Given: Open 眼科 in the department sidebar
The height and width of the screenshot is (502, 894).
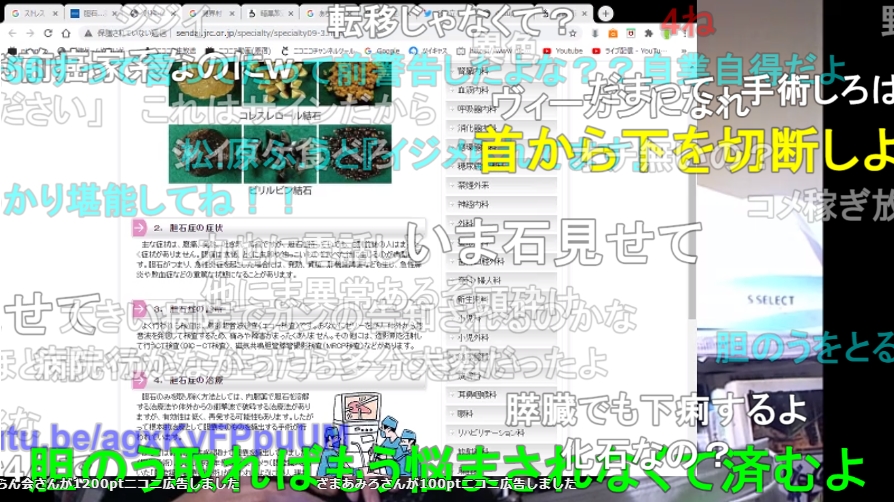Looking at the screenshot, I should tap(501, 414).
